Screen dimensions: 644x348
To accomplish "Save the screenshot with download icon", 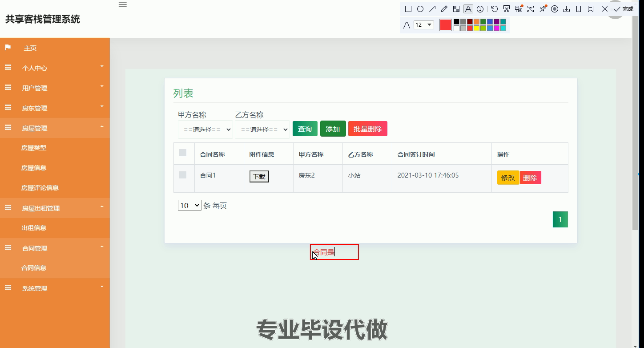I will click(566, 9).
